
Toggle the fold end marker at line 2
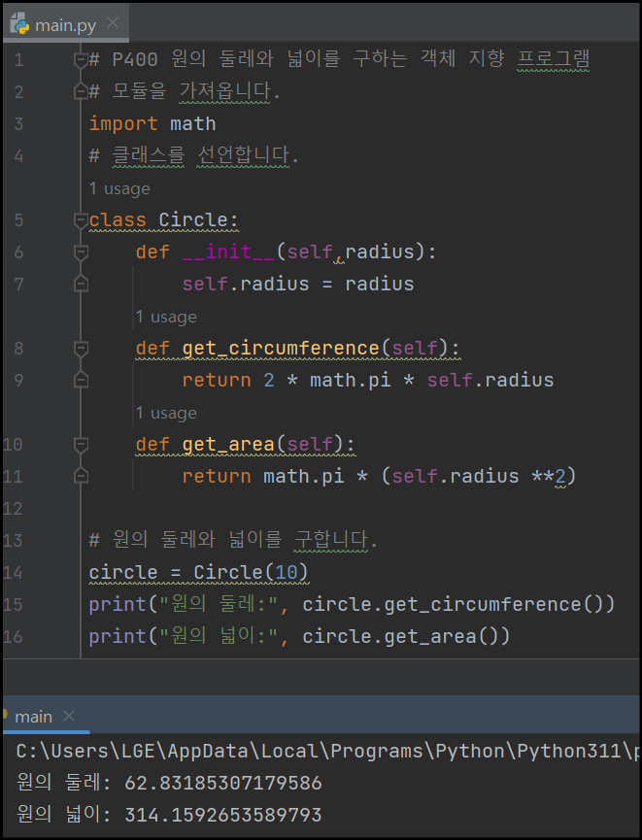[x=81, y=91]
